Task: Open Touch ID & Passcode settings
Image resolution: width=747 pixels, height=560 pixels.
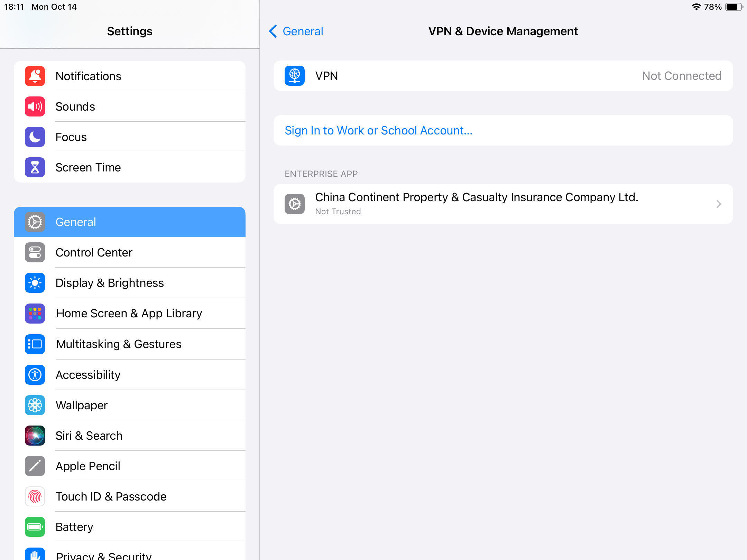Action: tap(130, 496)
